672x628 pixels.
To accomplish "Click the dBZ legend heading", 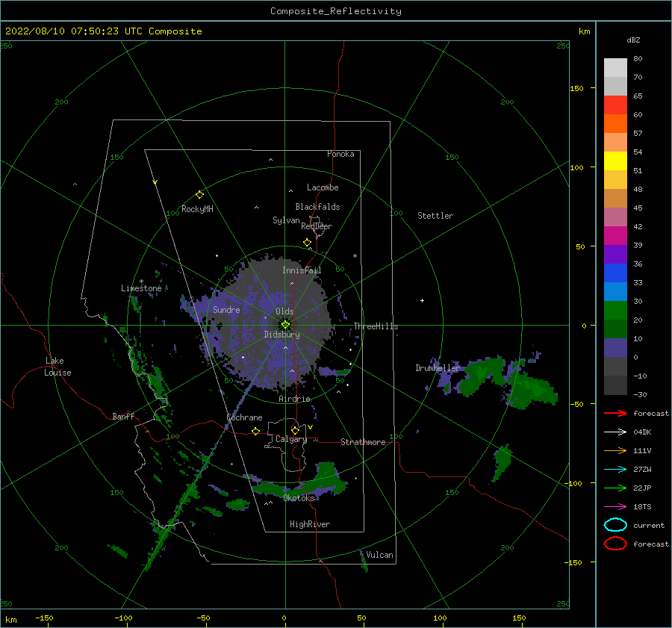I will tap(633, 40).
